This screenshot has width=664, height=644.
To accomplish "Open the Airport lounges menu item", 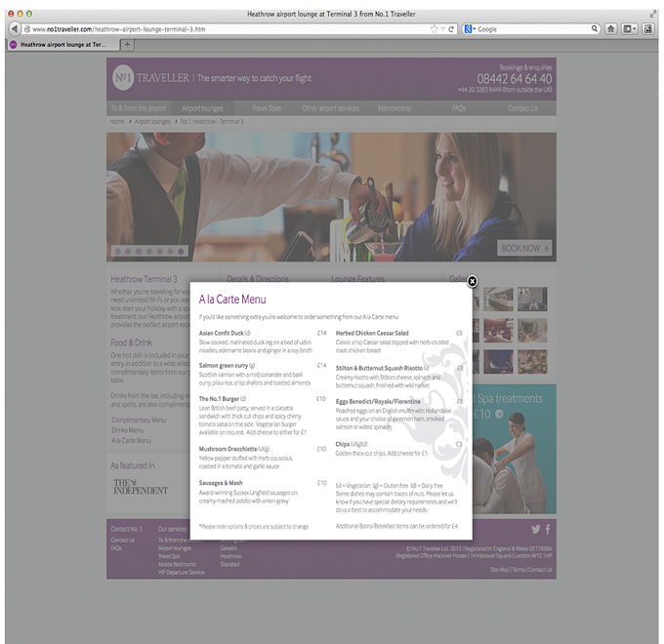I will tap(202, 108).
